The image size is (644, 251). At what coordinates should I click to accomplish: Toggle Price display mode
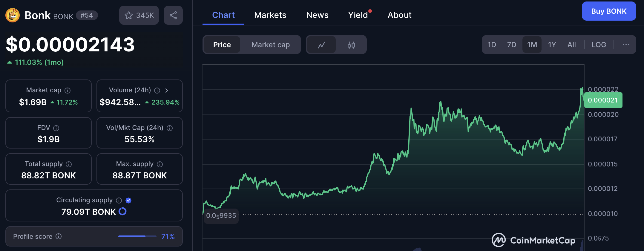coord(222,45)
